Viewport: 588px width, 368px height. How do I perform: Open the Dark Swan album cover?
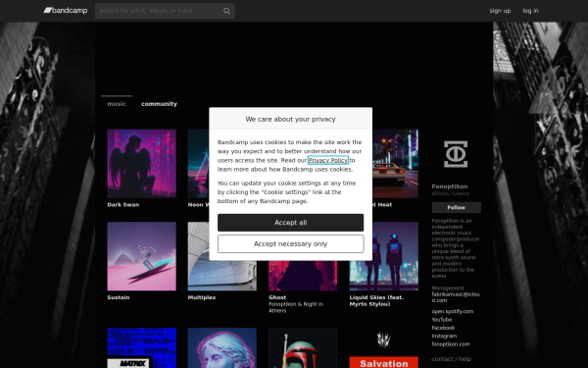pos(141,164)
